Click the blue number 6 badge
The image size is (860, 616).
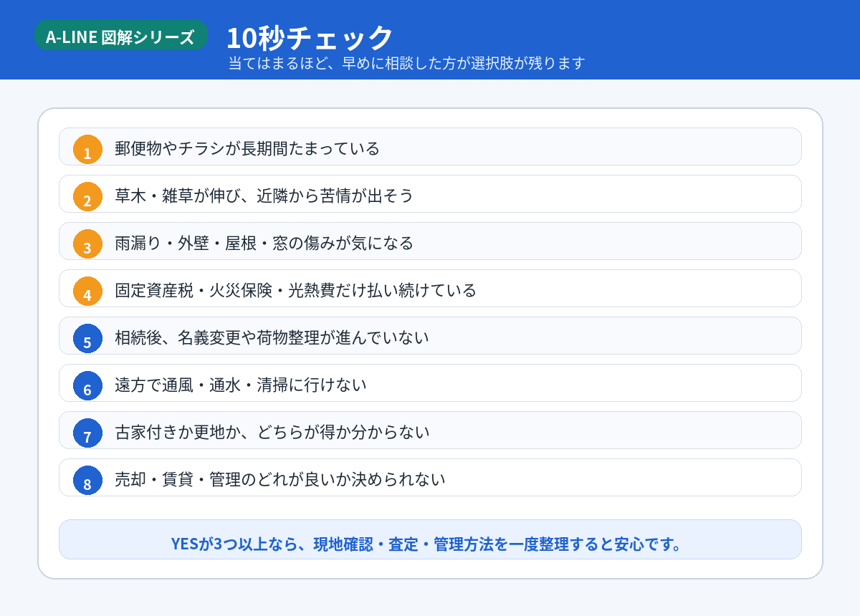[87, 385]
